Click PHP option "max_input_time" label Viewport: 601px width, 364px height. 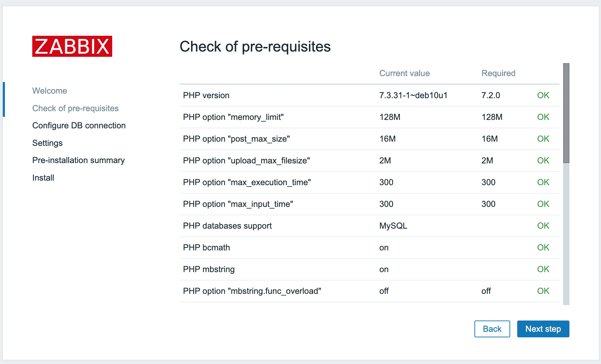tap(238, 204)
